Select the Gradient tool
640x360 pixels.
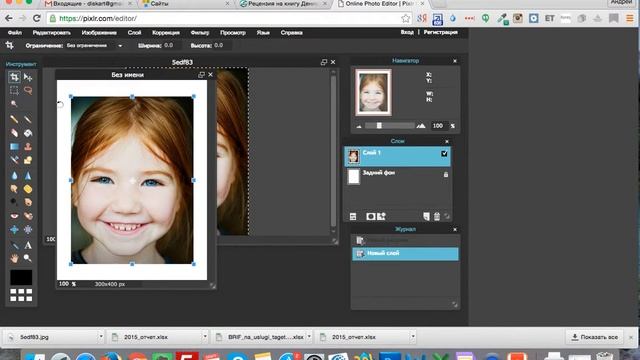pyautogui.click(x=14, y=147)
